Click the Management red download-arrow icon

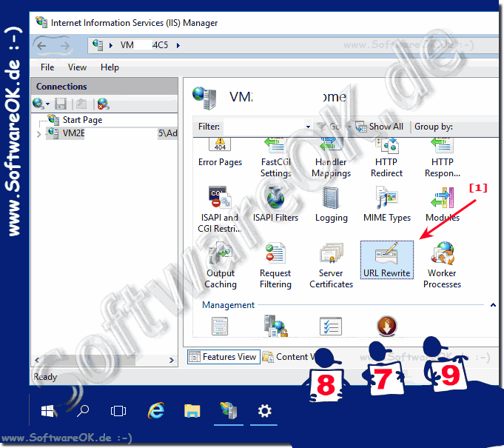tap(386, 326)
